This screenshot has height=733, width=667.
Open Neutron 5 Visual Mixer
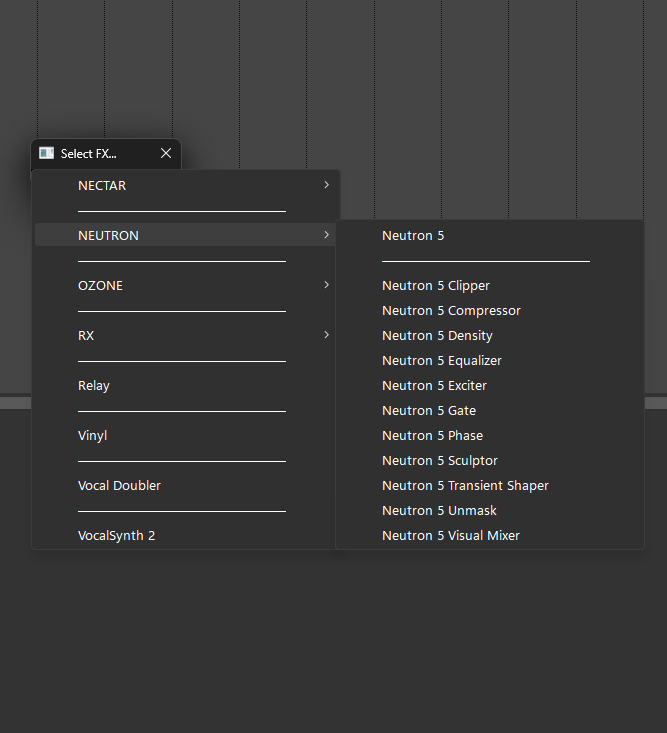(450, 535)
